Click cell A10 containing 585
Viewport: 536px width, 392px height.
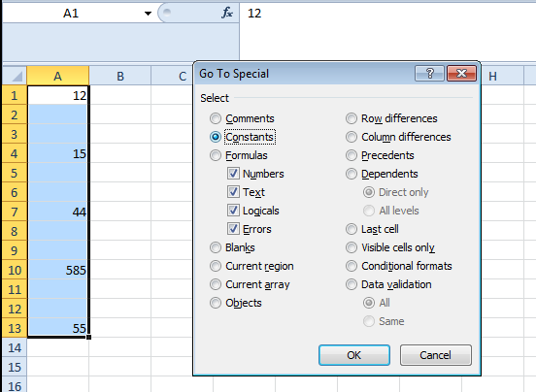point(57,270)
